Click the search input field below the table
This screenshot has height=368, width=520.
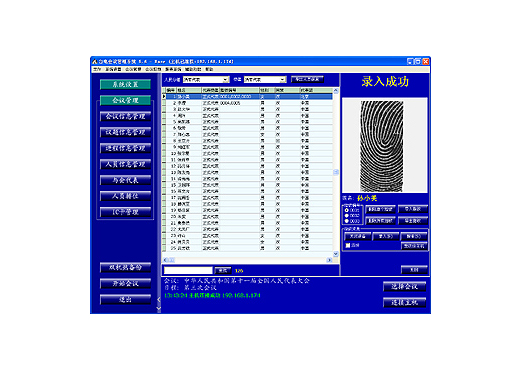188,270
